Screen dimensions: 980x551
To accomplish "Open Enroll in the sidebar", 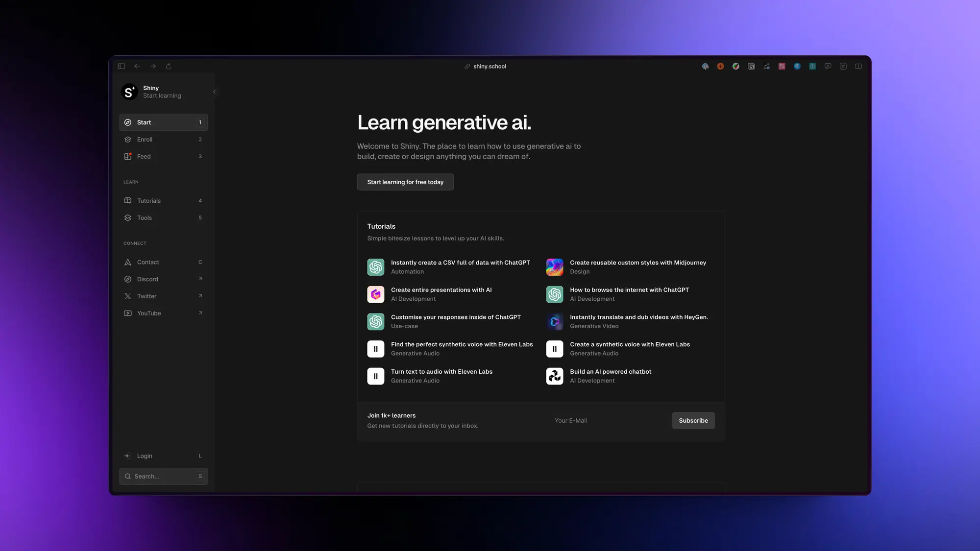I will (163, 140).
